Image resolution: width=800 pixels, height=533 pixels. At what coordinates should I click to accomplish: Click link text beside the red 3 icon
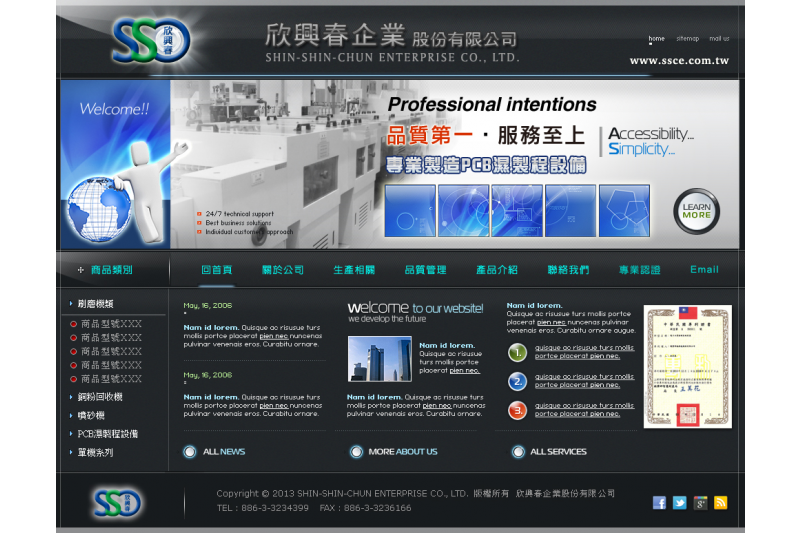(x=584, y=410)
